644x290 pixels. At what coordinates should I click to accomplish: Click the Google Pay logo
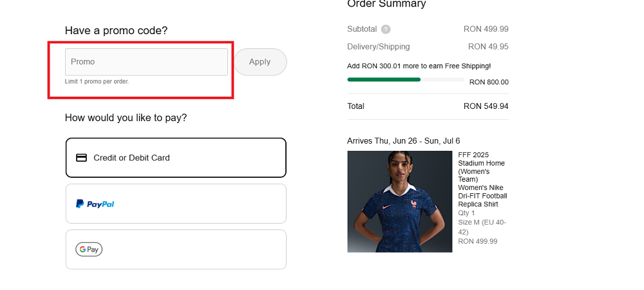click(x=89, y=249)
